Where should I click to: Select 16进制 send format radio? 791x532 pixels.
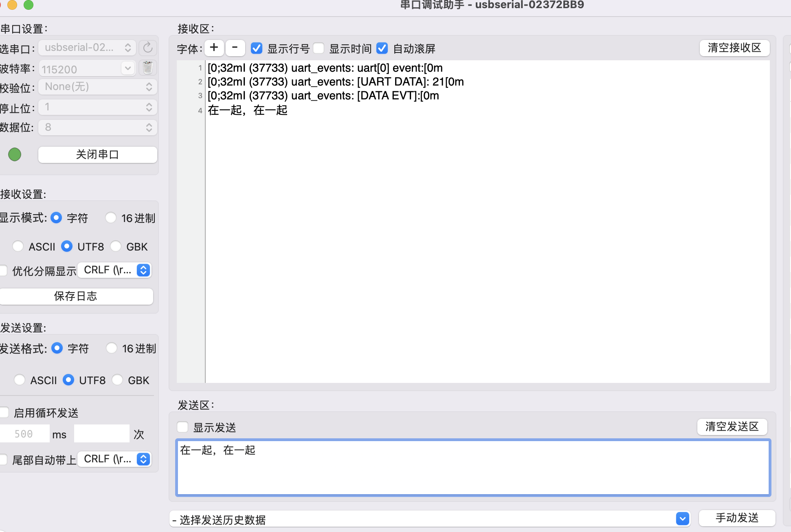112,348
